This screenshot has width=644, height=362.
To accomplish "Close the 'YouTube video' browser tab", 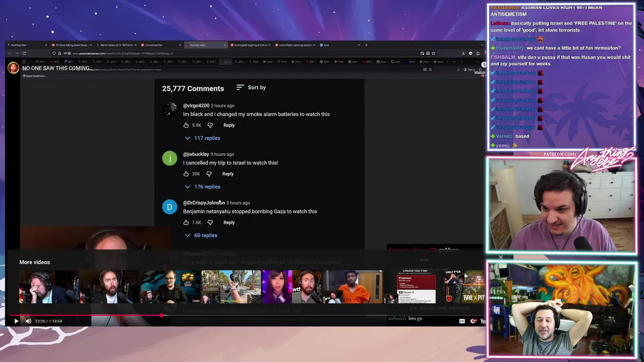I will pyautogui.click(x=225, y=45).
